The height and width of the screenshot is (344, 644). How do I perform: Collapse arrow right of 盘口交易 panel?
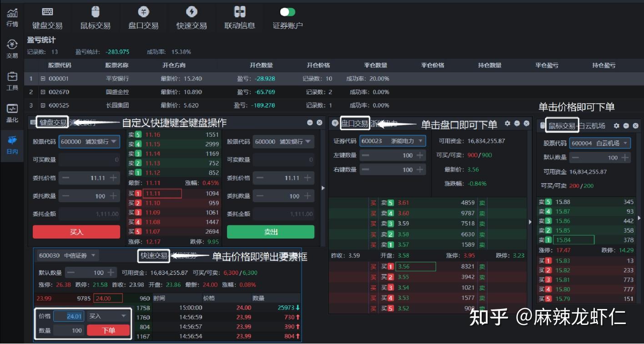pyautogui.click(x=529, y=222)
